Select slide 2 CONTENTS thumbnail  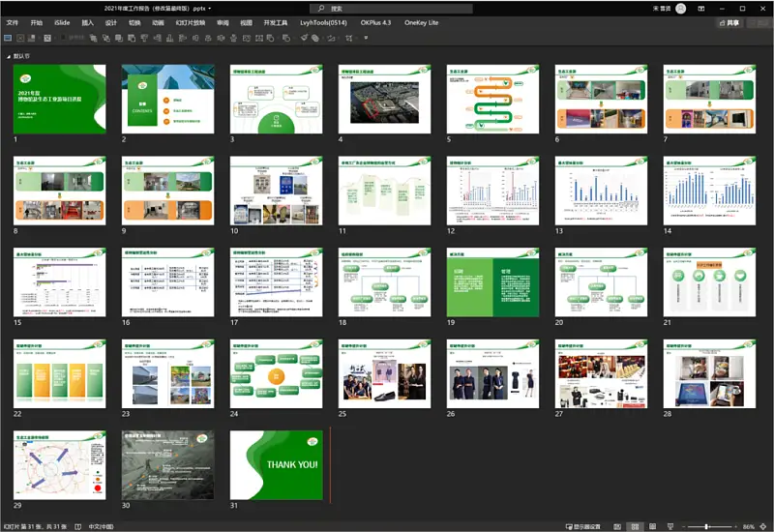(x=167, y=99)
